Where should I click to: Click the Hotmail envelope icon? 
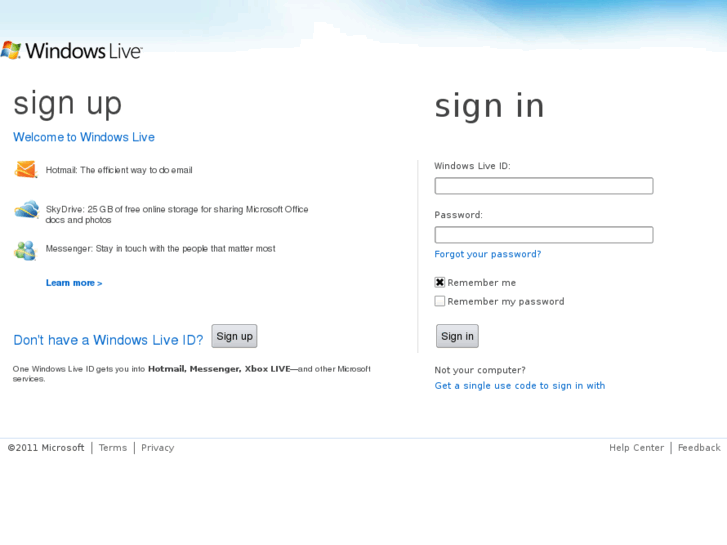pyautogui.click(x=26, y=169)
